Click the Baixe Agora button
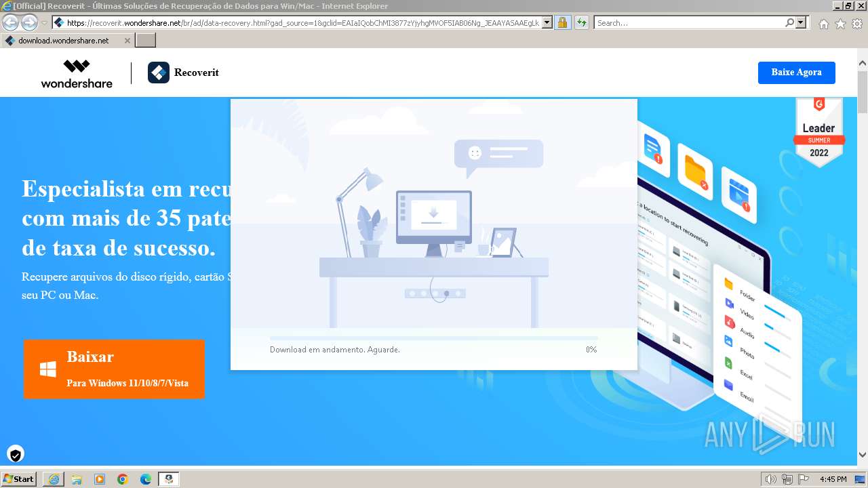Viewport: 868px width, 488px height. point(796,73)
